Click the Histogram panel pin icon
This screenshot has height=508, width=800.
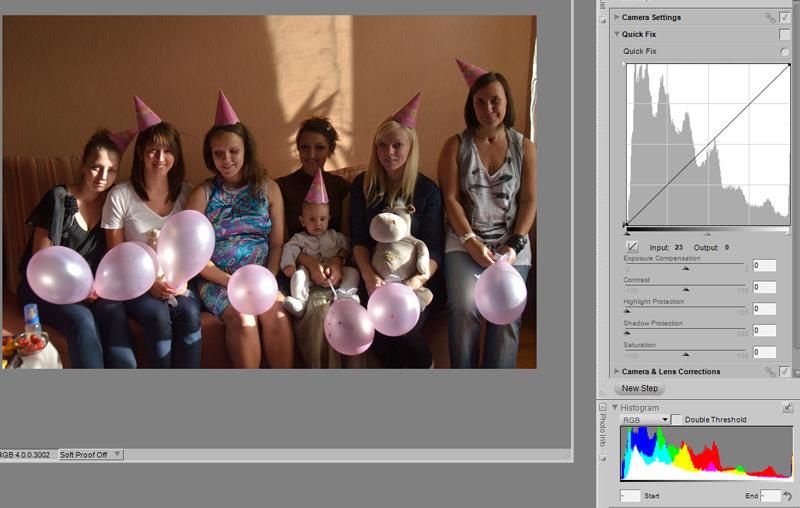click(788, 407)
